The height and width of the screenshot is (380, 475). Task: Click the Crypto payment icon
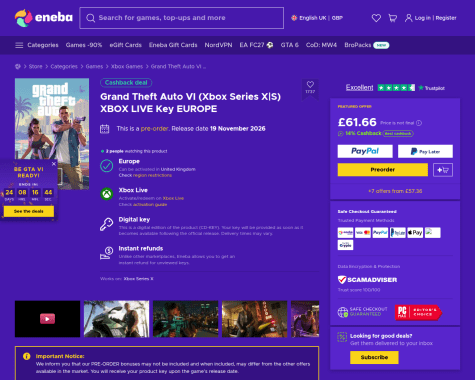click(345, 245)
